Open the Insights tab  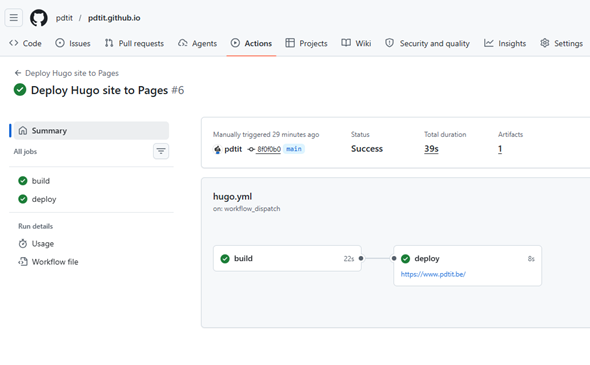[505, 43]
